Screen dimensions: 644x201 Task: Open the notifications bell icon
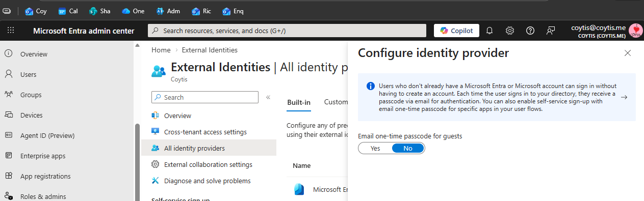490,31
